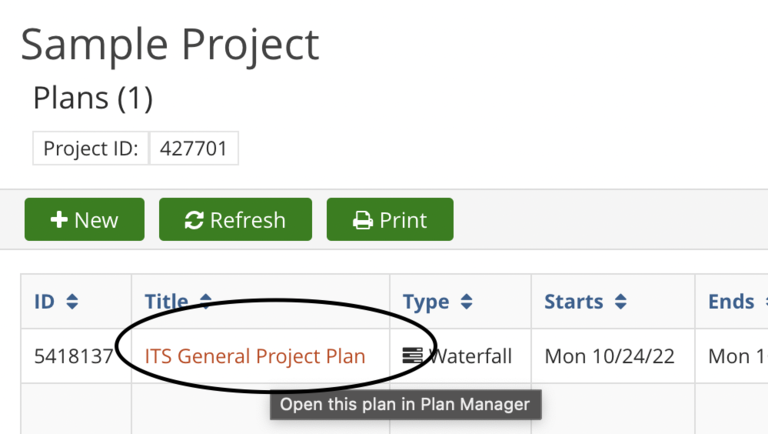Click the Title column sort arrows icon
Image resolution: width=768 pixels, height=434 pixels.
[x=206, y=301]
